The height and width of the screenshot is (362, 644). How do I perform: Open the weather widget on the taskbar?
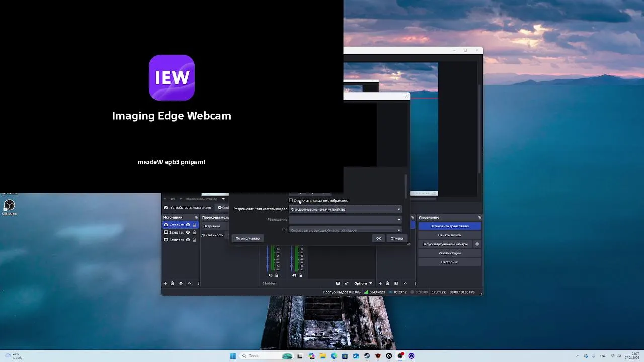(13, 356)
